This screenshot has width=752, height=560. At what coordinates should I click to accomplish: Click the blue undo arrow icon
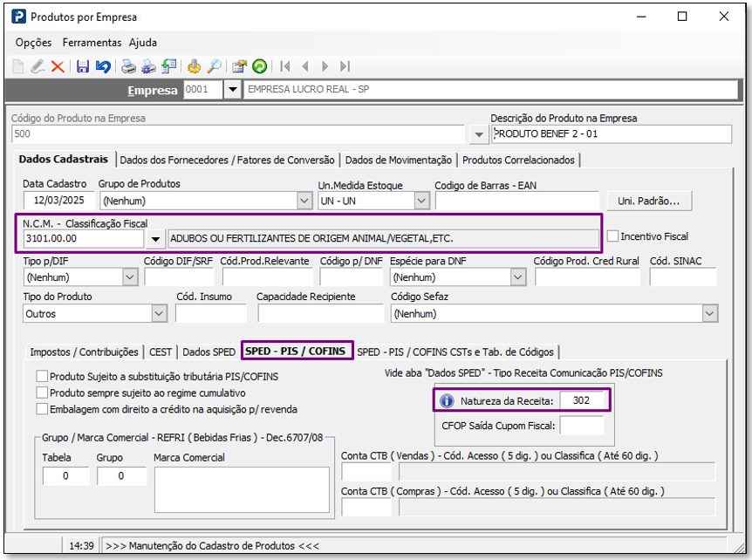coord(103,66)
